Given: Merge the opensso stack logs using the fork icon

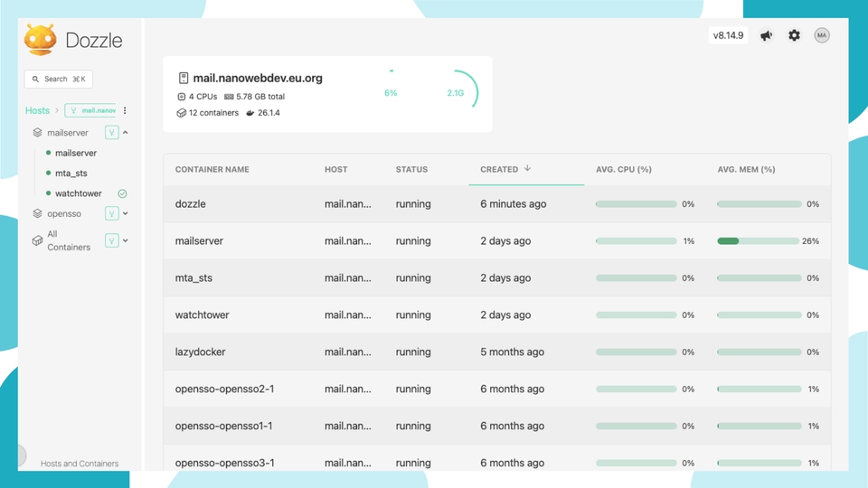Looking at the screenshot, I should (x=112, y=213).
